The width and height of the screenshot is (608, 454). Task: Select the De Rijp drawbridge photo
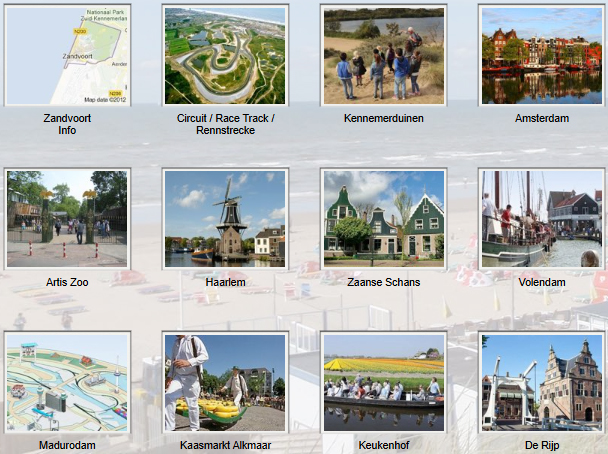click(x=541, y=382)
